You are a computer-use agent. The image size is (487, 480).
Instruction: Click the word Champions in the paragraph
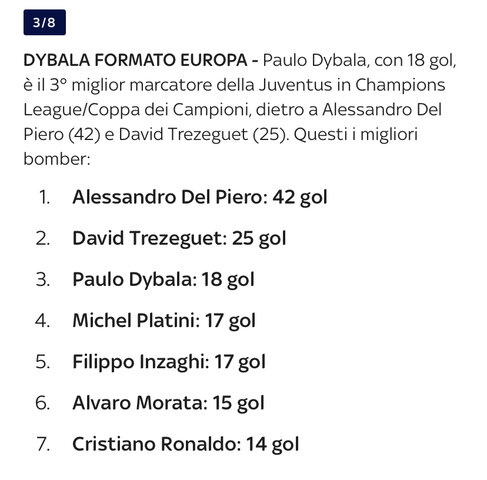[x=400, y=85]
